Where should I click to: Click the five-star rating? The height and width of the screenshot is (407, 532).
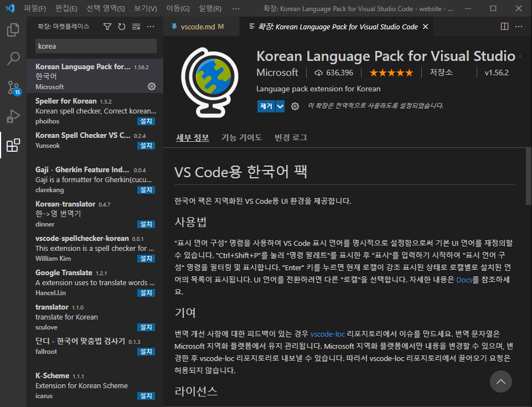point(391,73)
